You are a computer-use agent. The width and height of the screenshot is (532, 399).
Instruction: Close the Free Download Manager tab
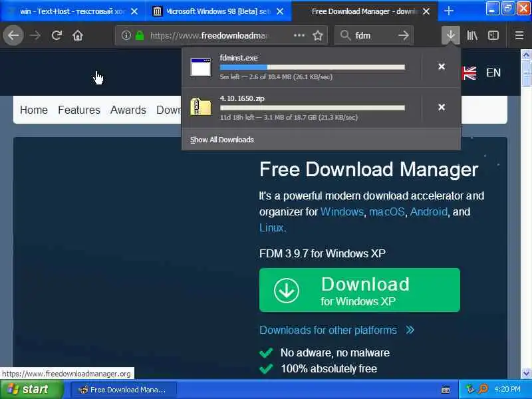point(426,11)
